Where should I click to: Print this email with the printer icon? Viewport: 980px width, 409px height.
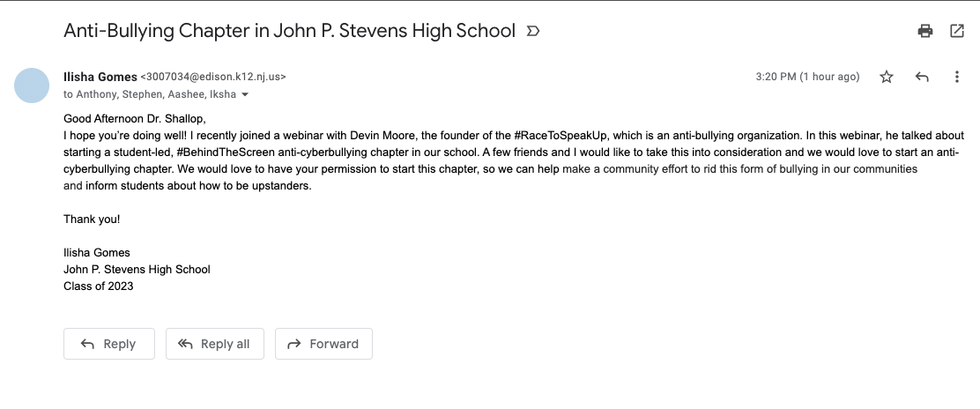point(924,31)
